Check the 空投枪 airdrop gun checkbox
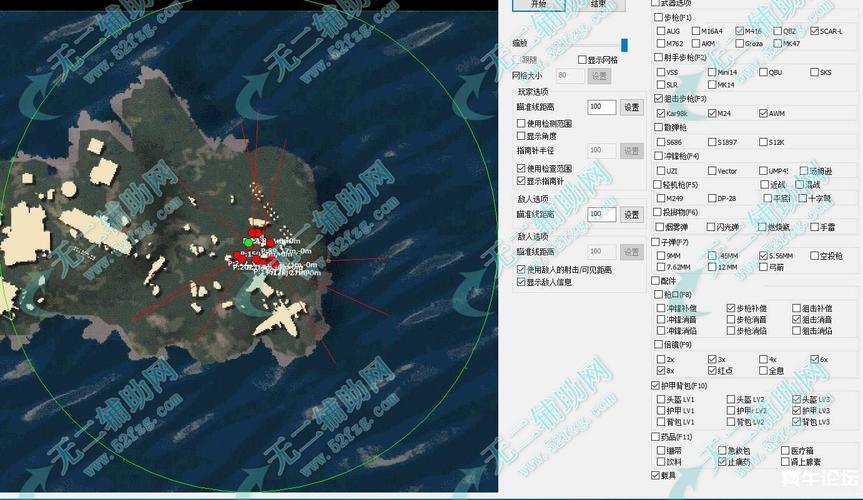The height and width of the screenshot is (500, 863). [814, 256]
